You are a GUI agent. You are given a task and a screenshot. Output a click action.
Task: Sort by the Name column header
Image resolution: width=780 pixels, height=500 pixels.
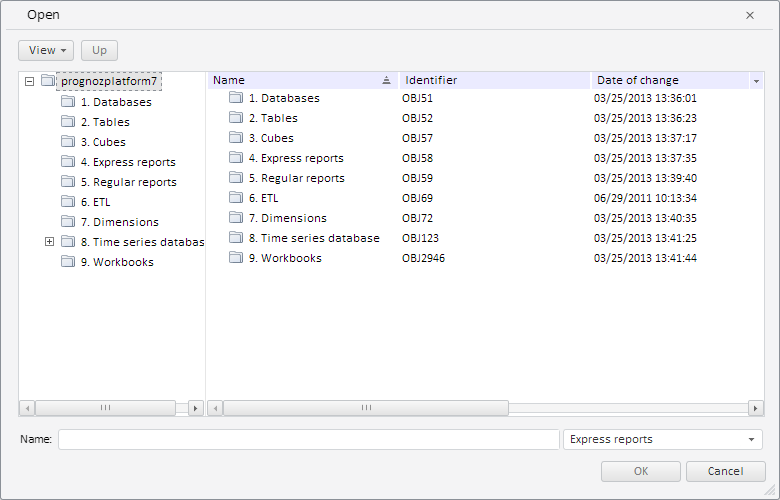pos(300,80)
